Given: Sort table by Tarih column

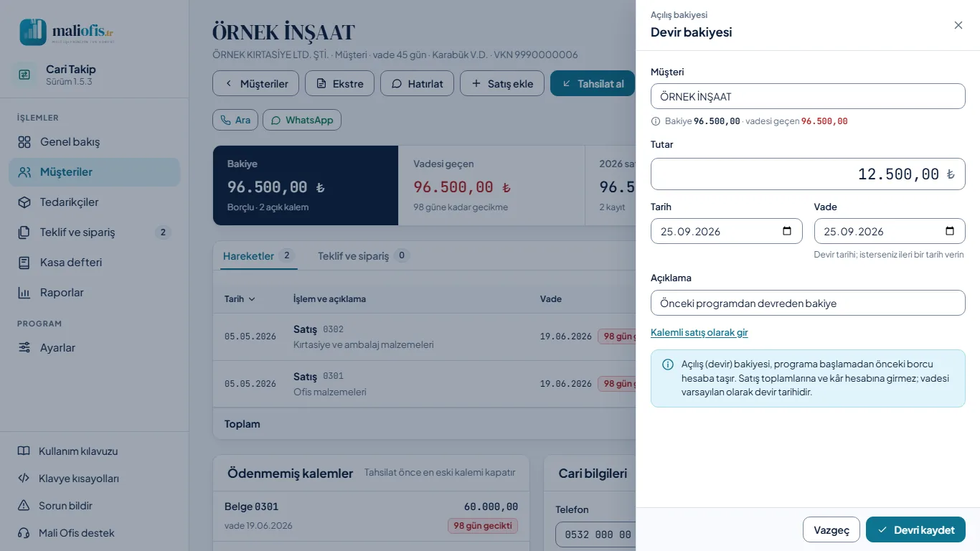Looking at the screenshot, I should point(240,298).
